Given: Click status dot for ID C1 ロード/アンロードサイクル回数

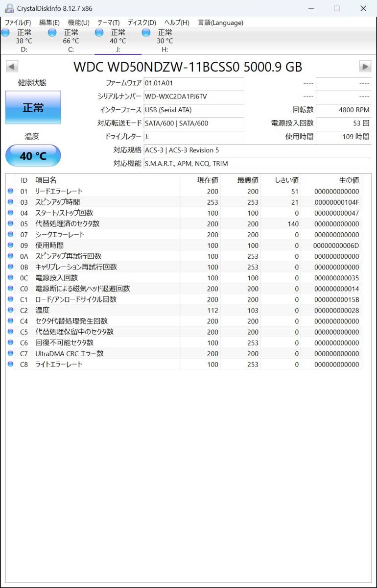Looking at the screenshot, I should 11,299.
